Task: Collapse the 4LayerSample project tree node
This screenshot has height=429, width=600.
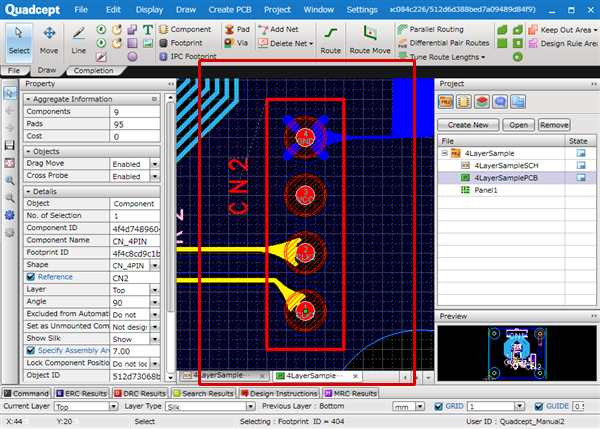Action: (444, 153)
